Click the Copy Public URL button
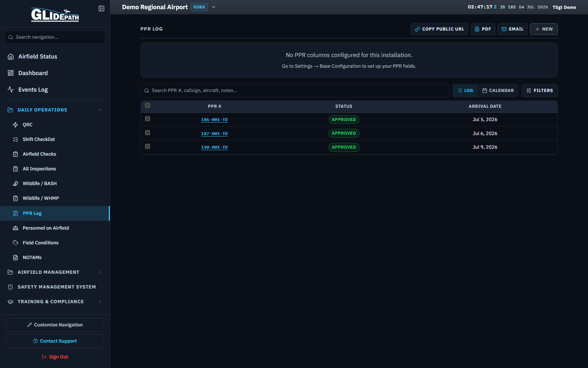588x368 pixels. click(440, 29)
